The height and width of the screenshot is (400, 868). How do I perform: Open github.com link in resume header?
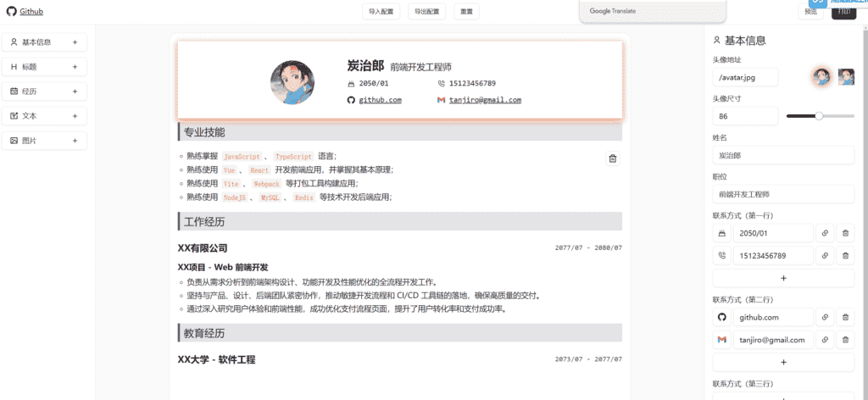point(381,100)
